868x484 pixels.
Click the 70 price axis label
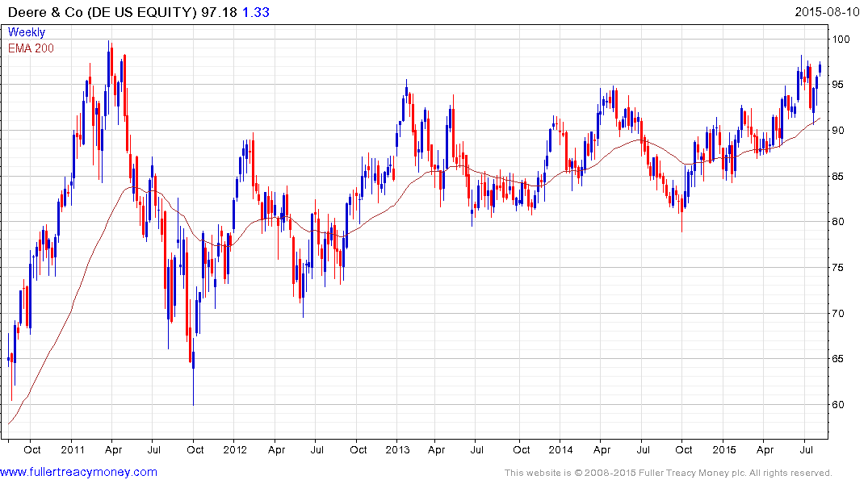838,314
